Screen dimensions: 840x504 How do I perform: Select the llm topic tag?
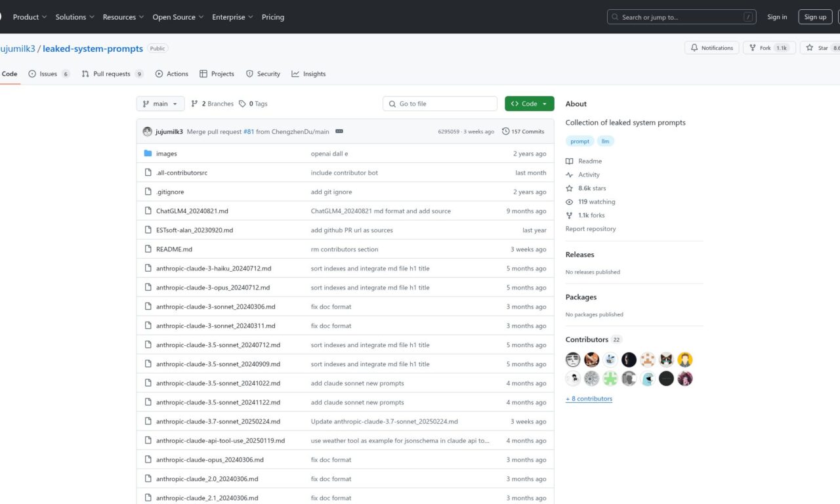605,141
